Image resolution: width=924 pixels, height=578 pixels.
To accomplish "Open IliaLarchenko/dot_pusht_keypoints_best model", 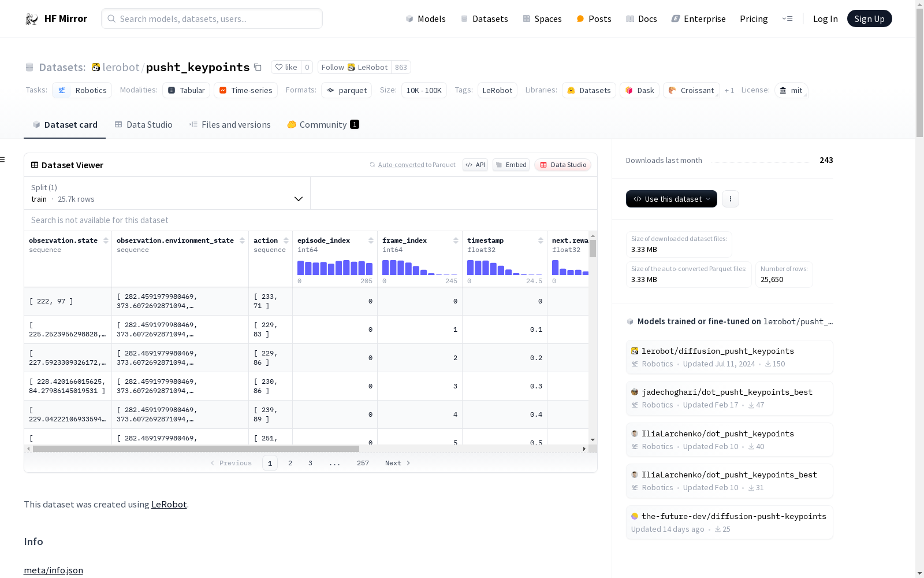I will (x=729, y=481).
